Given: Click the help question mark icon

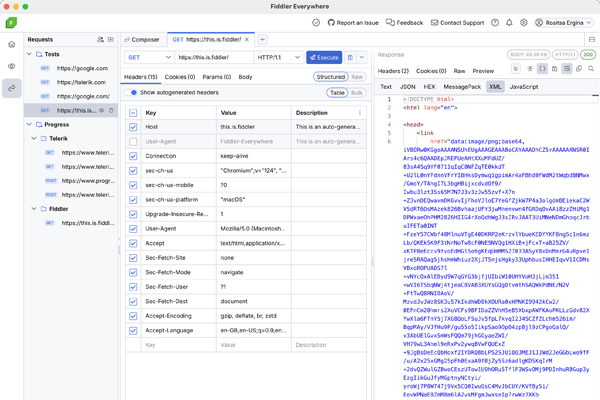Looking at the screenshot, I should pyautogui.click(x=494, y=22).
